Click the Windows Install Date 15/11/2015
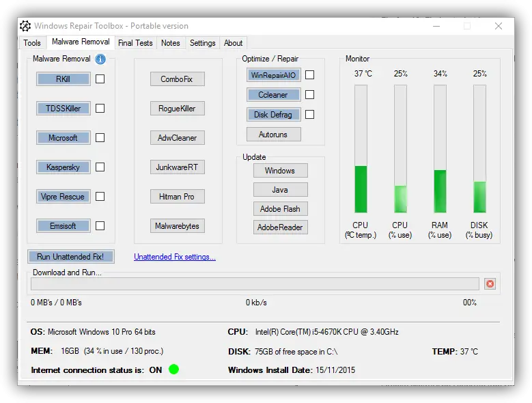This screenshot has width=532, height=403. (x=292, y=370)
